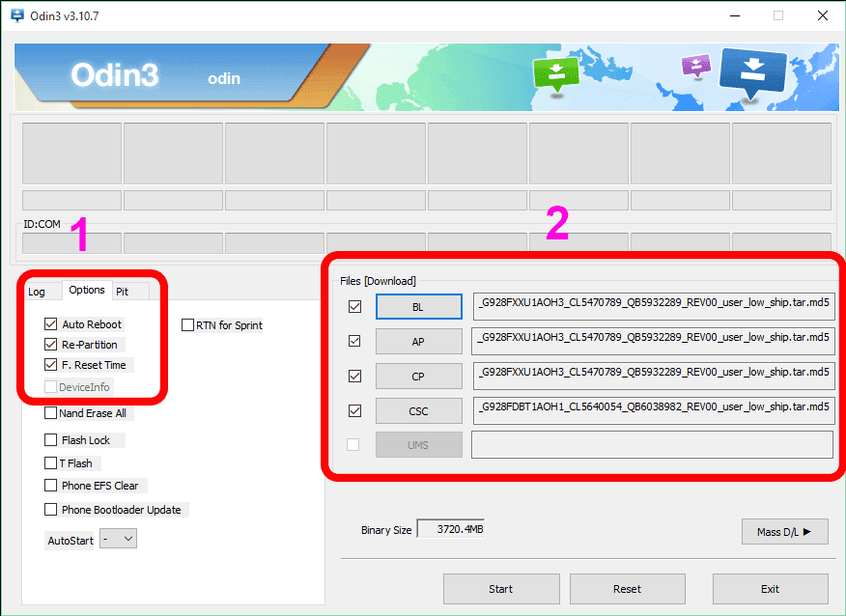The width and height of the screenshot is (846, 616).
Task: Click the first ID:COM port slot
Action: click(71, 243)
